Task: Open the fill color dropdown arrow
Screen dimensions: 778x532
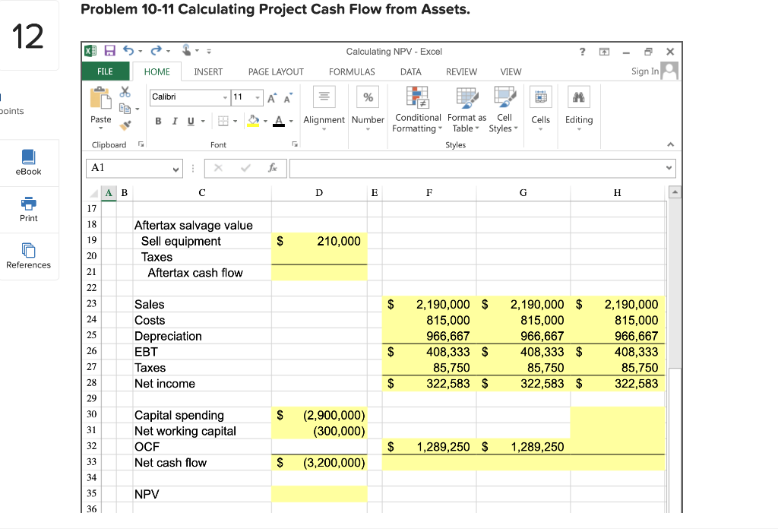Action: click(264, 121)
